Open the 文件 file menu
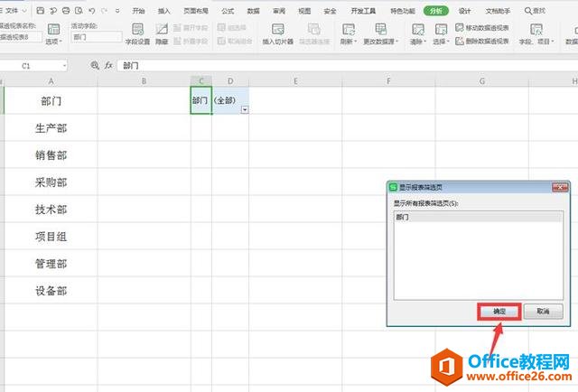The height and width of the screenshot is (392, 578). (x=13, y=11)
